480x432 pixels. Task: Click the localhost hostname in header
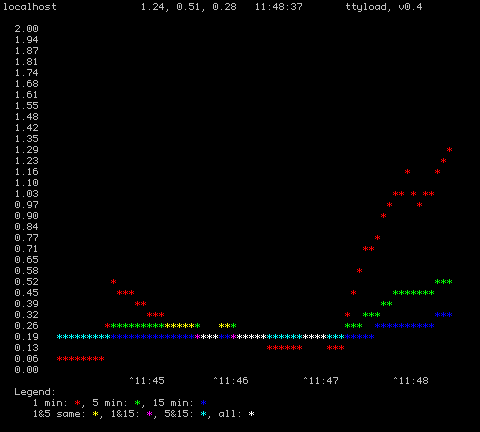click(x=30, y=7)
